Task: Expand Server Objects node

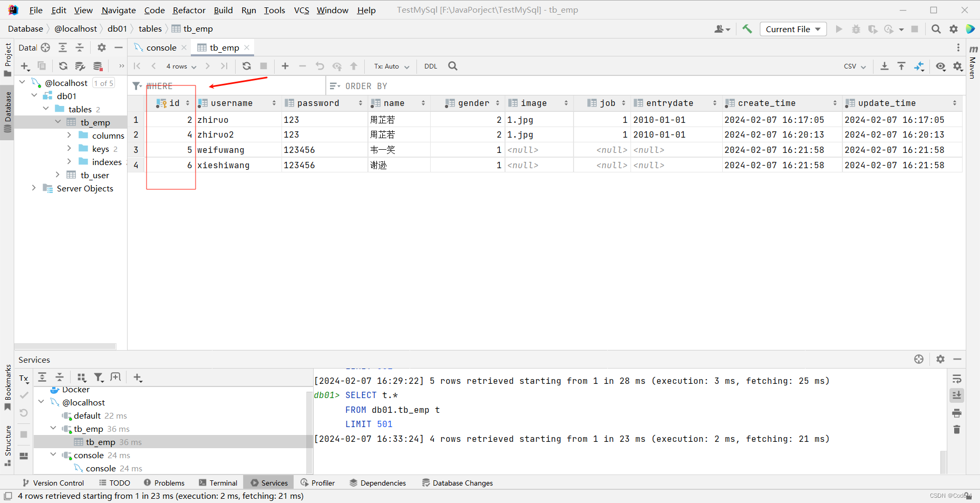Action: click(34, 188)
